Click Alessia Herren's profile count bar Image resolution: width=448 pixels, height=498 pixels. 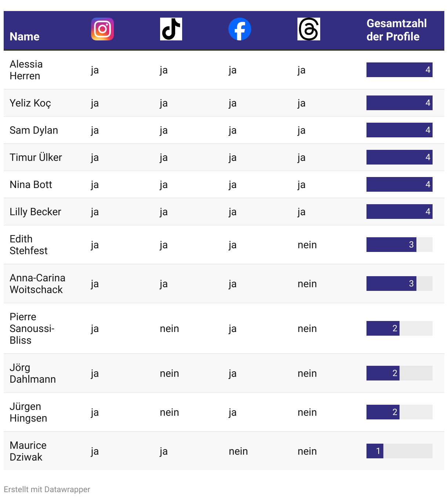400,70
